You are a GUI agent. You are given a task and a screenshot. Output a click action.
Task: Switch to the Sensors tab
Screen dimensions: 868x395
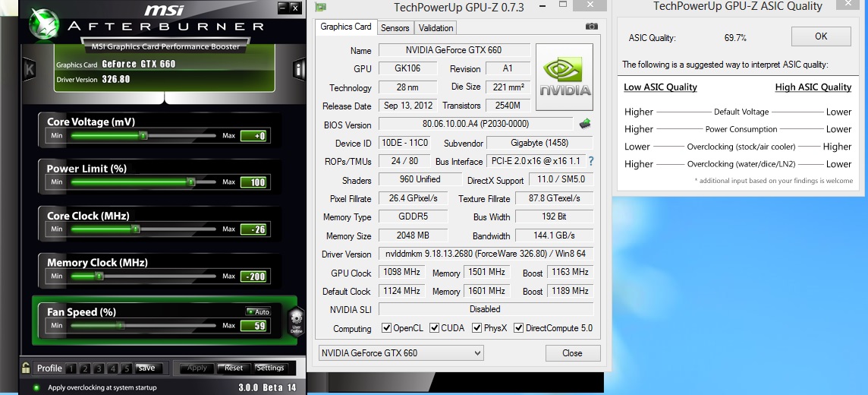[x=395, y=27]
